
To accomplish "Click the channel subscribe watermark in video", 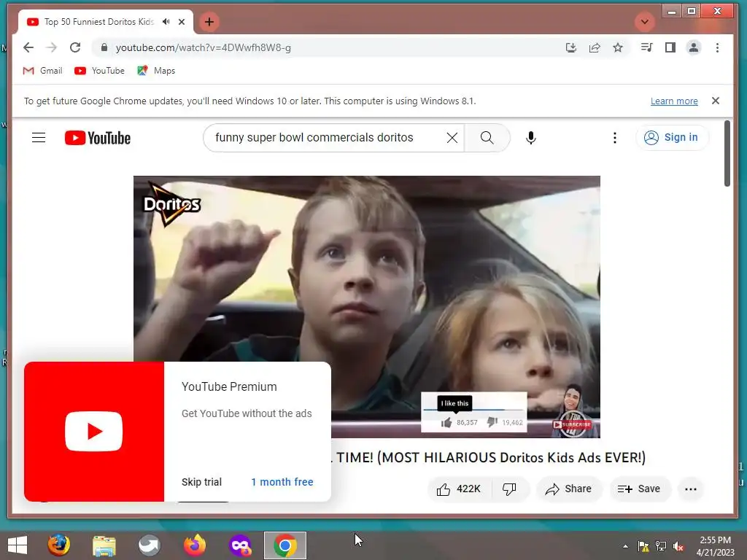I will coord(573,411).
